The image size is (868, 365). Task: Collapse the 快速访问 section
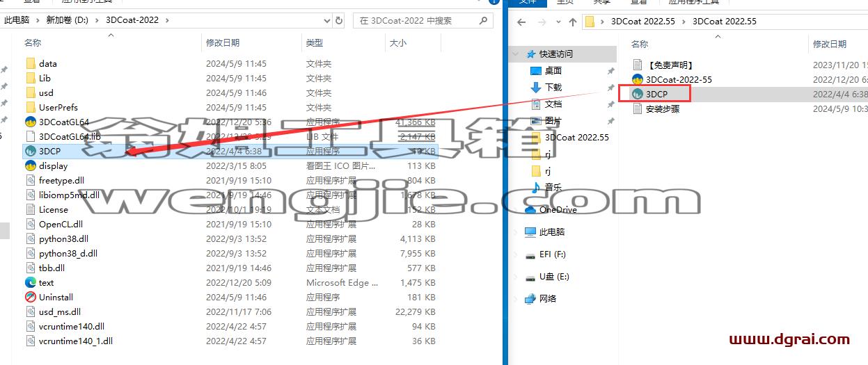click(x=515, y=54)
